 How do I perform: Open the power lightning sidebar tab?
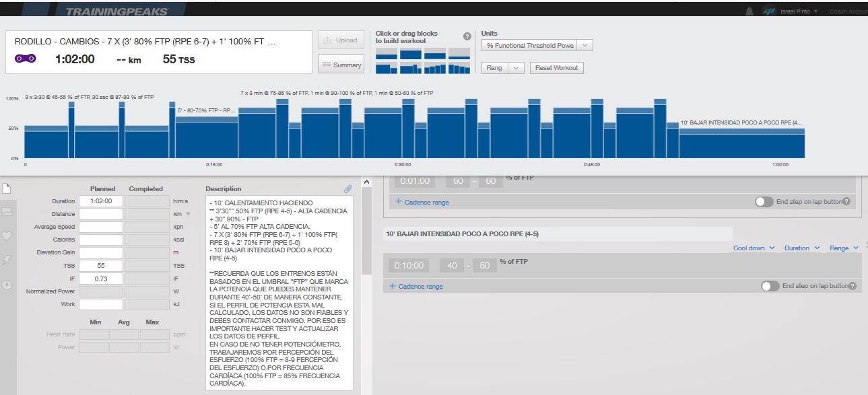(7, 260)
